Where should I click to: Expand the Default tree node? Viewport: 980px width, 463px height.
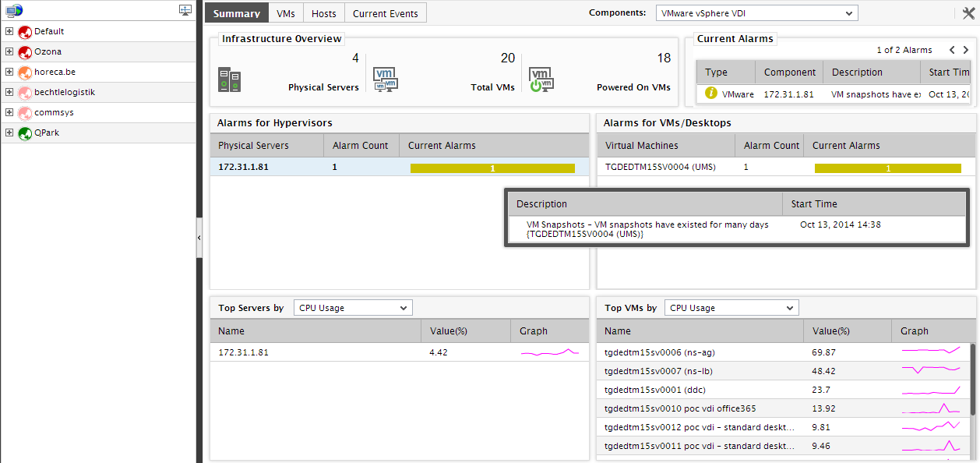[x=9, y=31]
